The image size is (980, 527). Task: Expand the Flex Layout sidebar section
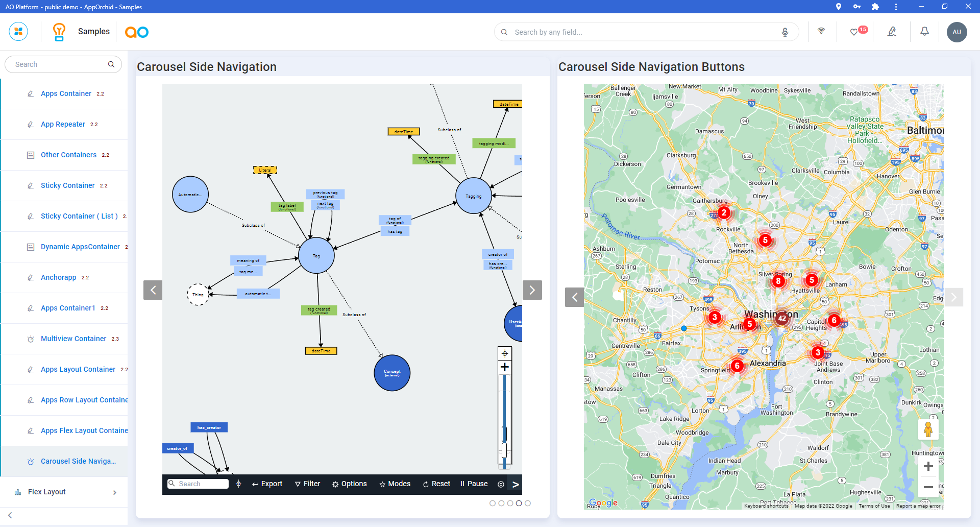tap(114, 492)
